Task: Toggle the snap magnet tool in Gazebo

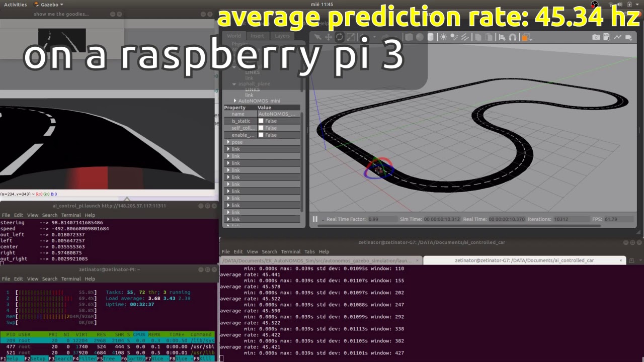Action: click(x=513, y=37)
